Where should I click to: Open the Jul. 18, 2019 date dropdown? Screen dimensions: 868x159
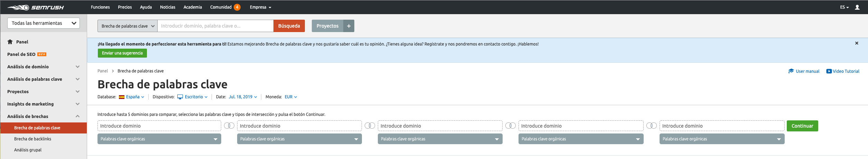pos(243,97)
